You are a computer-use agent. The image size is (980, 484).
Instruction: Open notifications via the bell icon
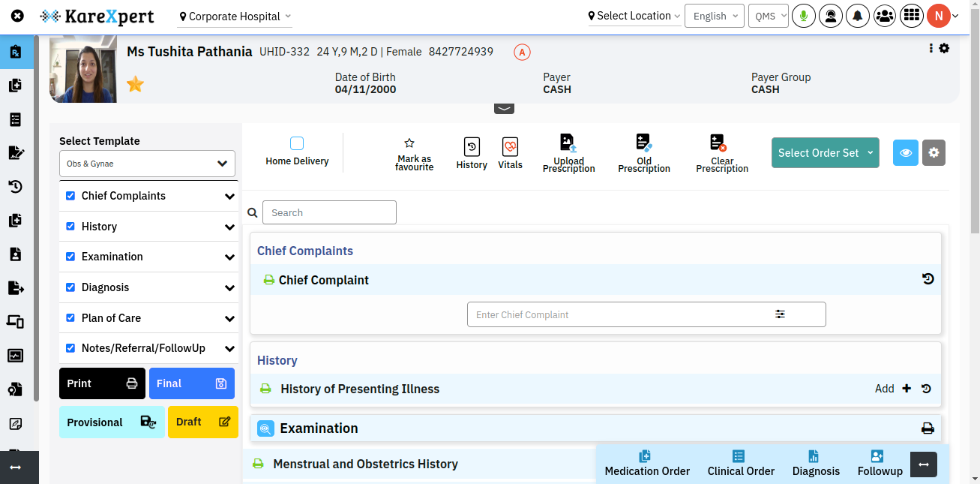(858, 15)
